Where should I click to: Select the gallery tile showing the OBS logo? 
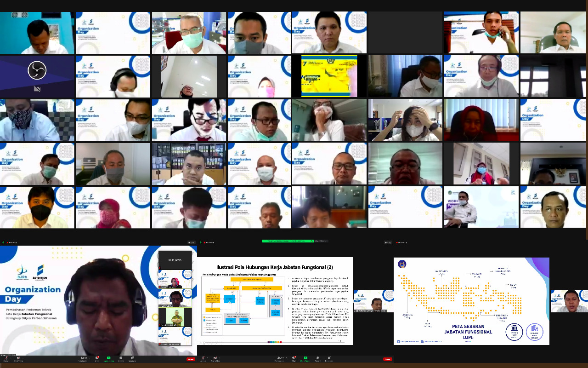coord(37,77)
